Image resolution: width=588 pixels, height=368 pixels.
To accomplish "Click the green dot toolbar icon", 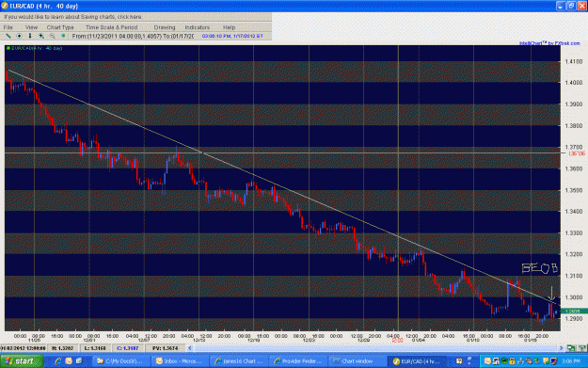I will tap(63, 36).
